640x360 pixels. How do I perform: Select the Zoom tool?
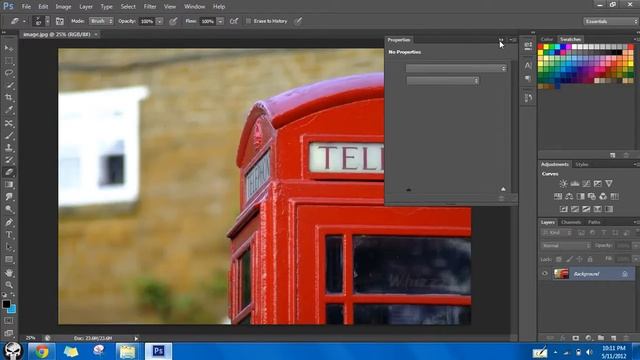(9, 285)
